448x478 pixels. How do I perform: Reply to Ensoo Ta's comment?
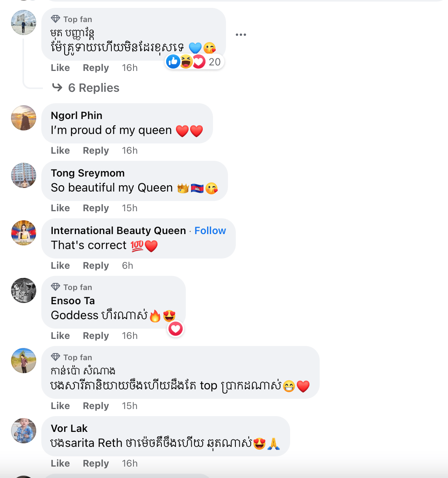click(x=96, y=336)
